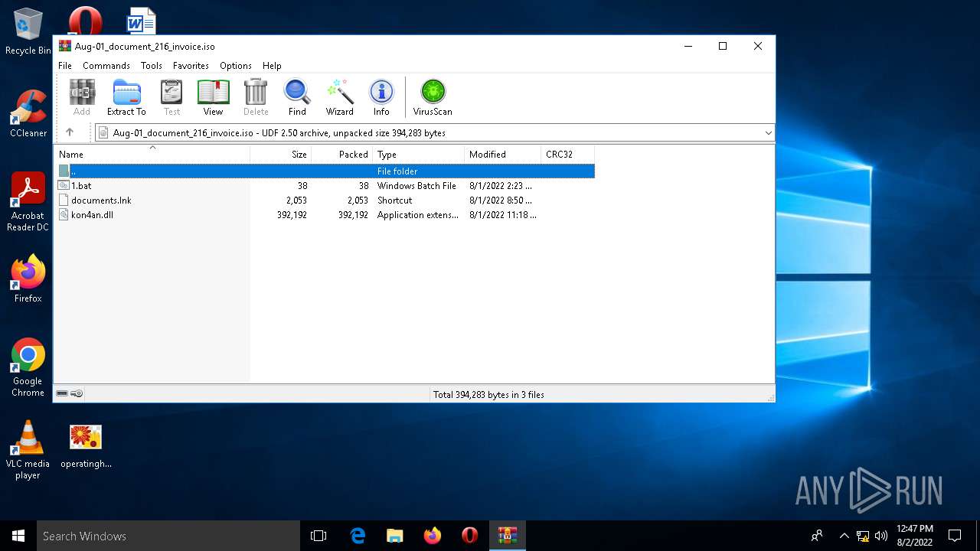980x551 pixels.
Task: Click the WinRAR taskbar button
Action: (x=508, y=536)
